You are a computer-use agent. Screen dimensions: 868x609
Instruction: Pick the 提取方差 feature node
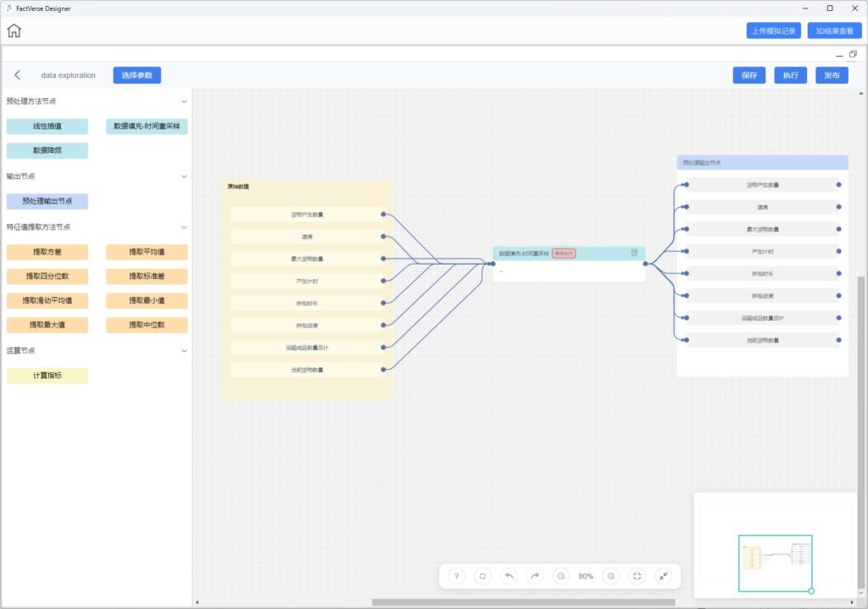[47, 252]
